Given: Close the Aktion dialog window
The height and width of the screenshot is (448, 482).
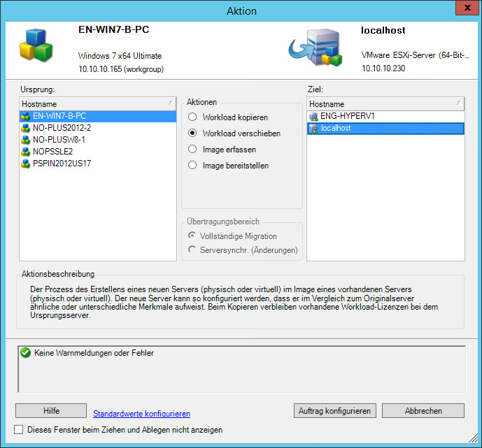Looking at the screenshot, I should click(462, 9).
